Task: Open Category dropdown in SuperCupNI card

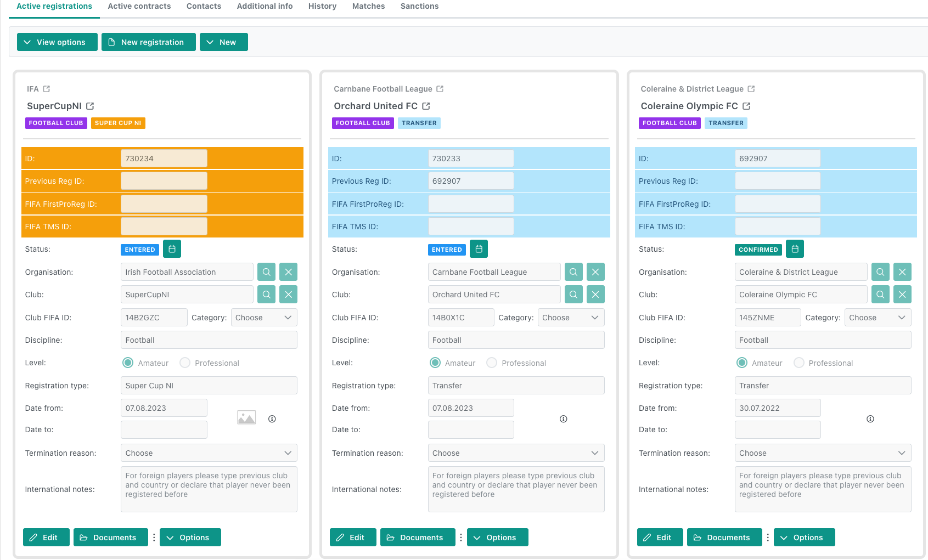Action: pyautogui.click(x=264, y=318)
